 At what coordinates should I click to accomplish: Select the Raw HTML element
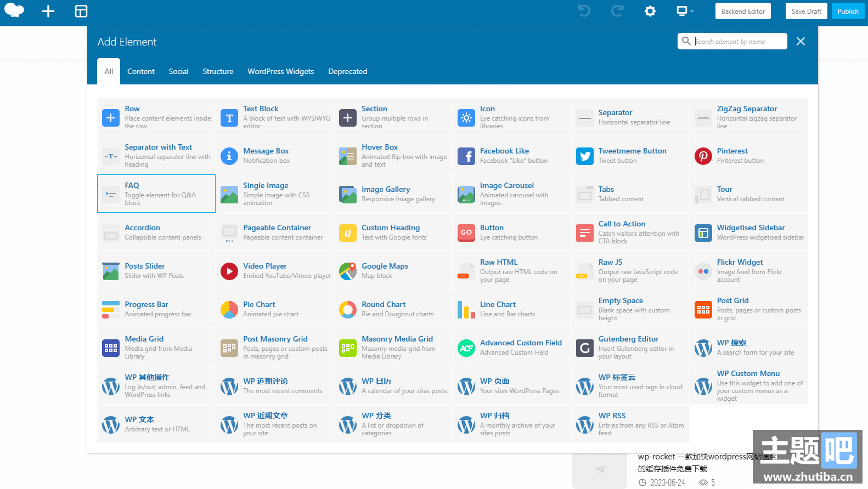(x=512, y=270)
